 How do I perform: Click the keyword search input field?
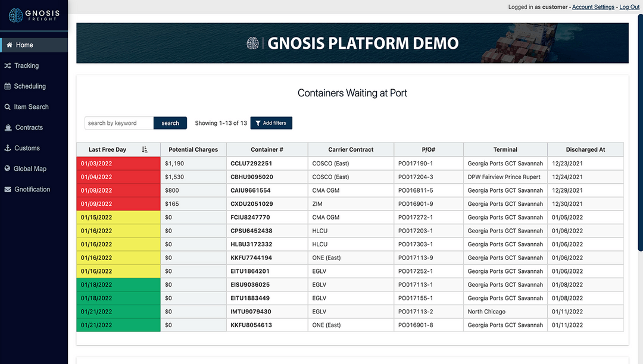[x=118, y=123]
